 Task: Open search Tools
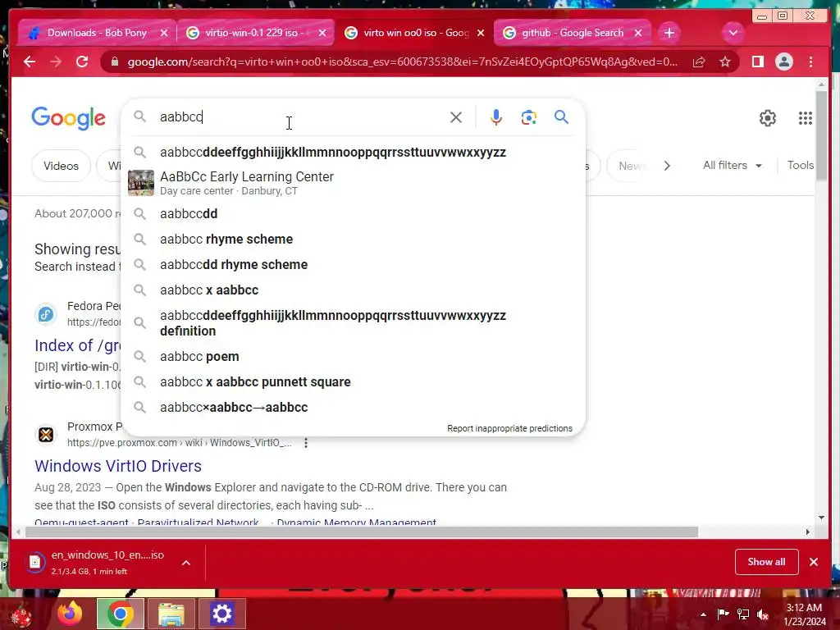pos(800,166)
